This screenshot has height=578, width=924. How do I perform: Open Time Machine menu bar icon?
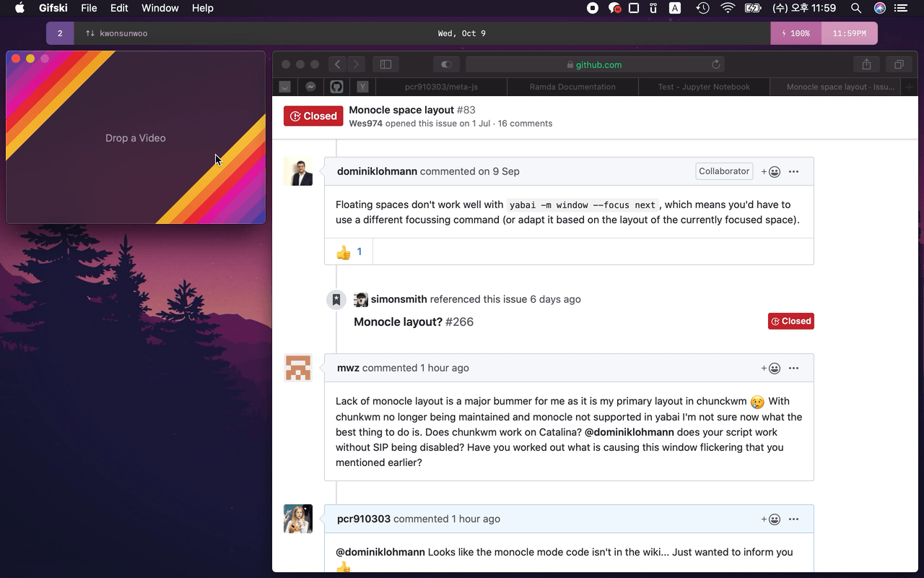point(702,8)
